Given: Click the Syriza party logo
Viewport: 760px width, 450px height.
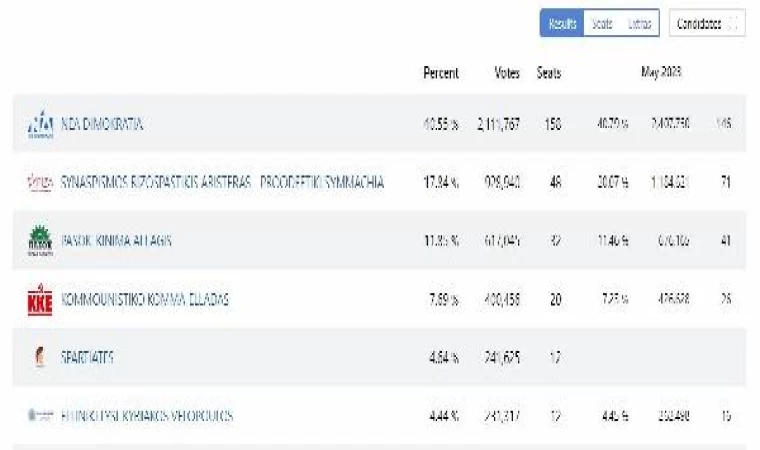Looking at the screenshot, I should pyautogui.click(x=40, y=183).
